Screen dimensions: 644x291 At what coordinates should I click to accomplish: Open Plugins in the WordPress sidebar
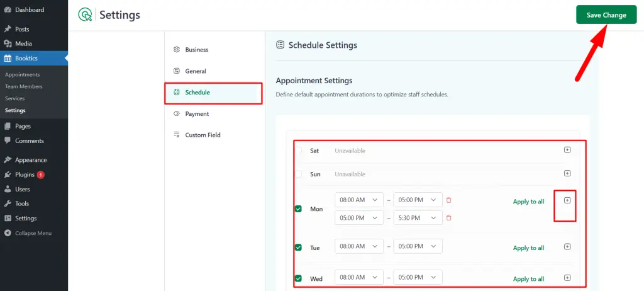coord(25,174)
